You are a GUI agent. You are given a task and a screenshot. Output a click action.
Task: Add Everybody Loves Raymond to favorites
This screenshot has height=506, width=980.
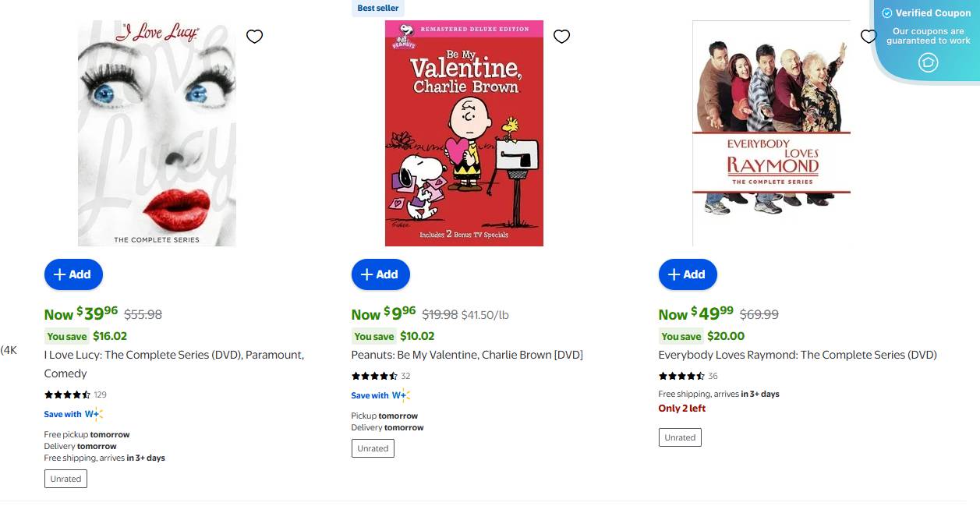click(869, 36)
